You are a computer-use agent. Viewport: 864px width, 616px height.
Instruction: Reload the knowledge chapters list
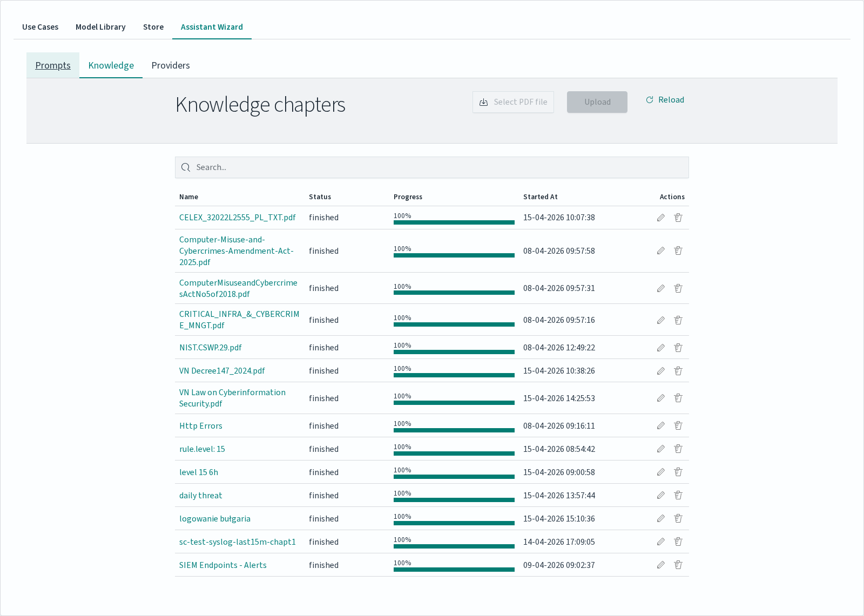click(665, 100)
